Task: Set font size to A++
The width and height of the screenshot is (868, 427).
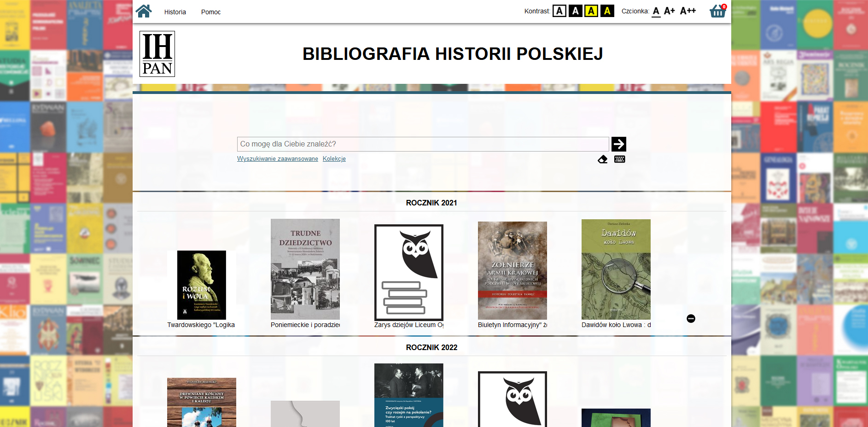Action: [687, 11]
